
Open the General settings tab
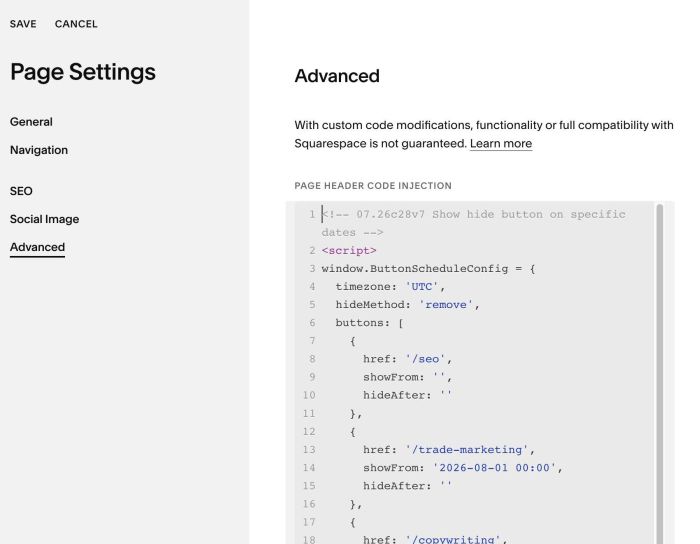click(31, 122)
